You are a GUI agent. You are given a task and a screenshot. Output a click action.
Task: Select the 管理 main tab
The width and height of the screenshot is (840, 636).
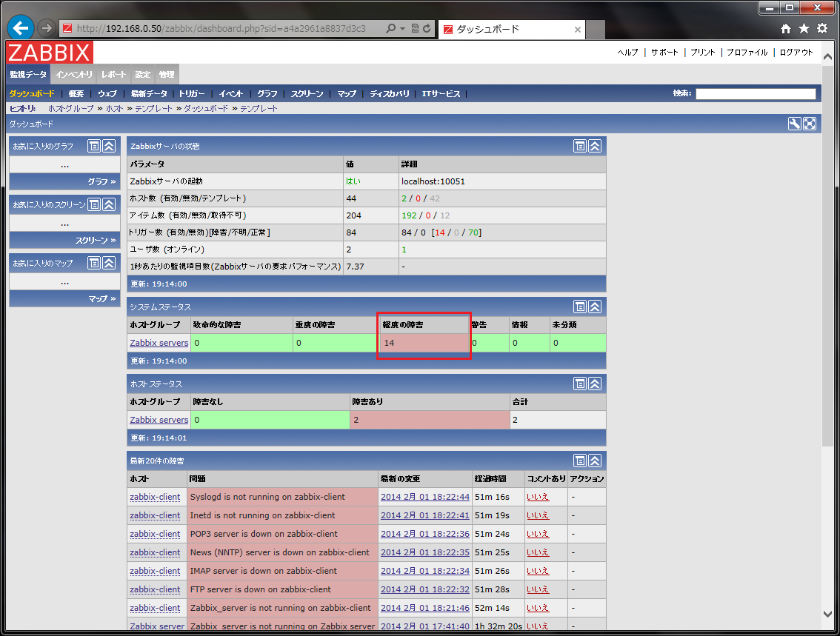pos(167,75)
